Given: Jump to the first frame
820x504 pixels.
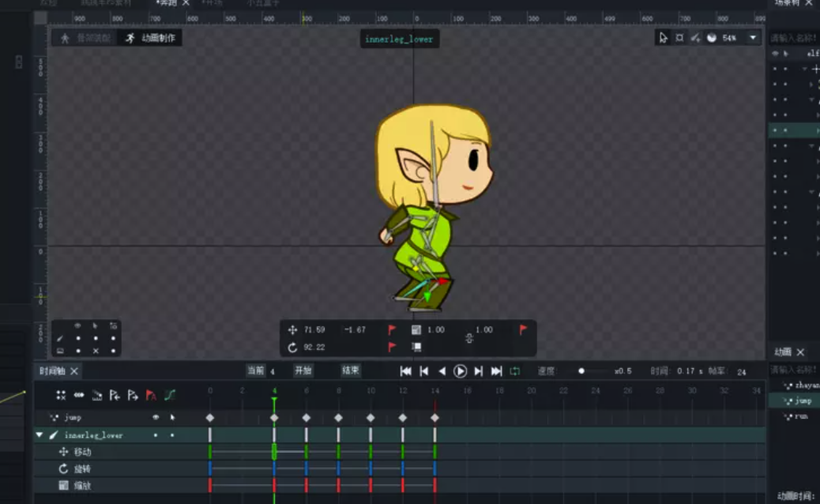Looking at the screenshot, I should tap(405, 371).
